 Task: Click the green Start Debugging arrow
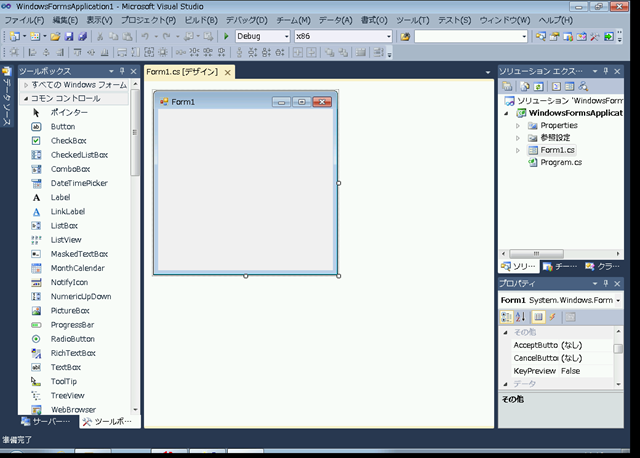click(x=227, y=36)
